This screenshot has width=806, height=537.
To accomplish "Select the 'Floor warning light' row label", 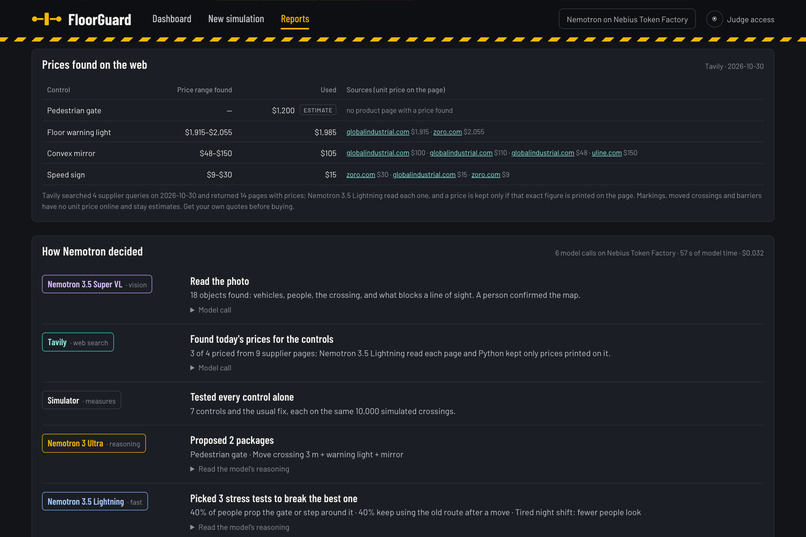I will tap(79, 132).
